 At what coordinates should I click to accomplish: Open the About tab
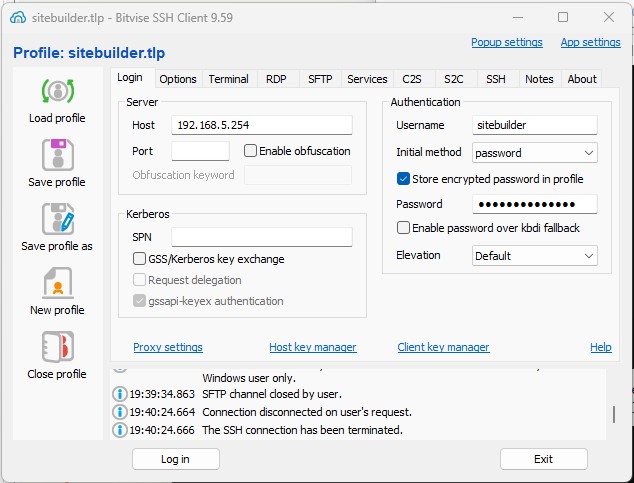582,79
